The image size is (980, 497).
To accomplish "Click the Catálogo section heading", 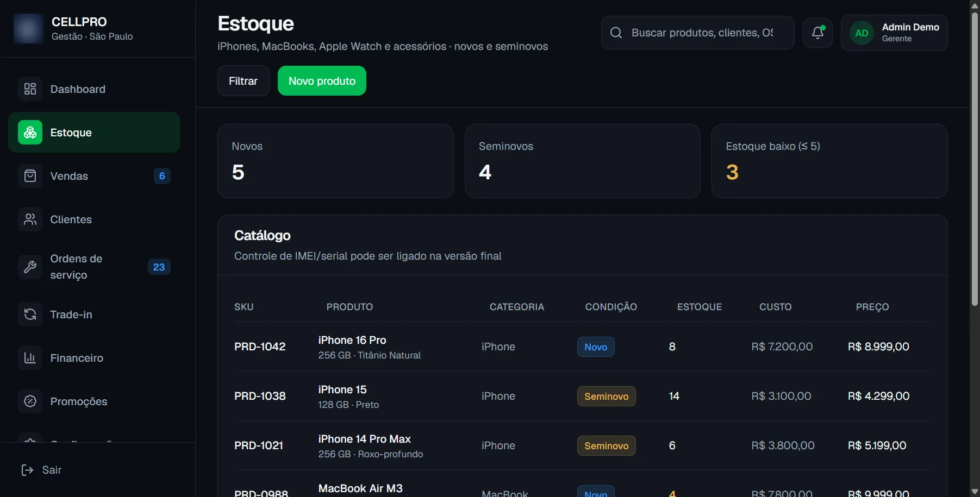I will (x=263, y=235).
